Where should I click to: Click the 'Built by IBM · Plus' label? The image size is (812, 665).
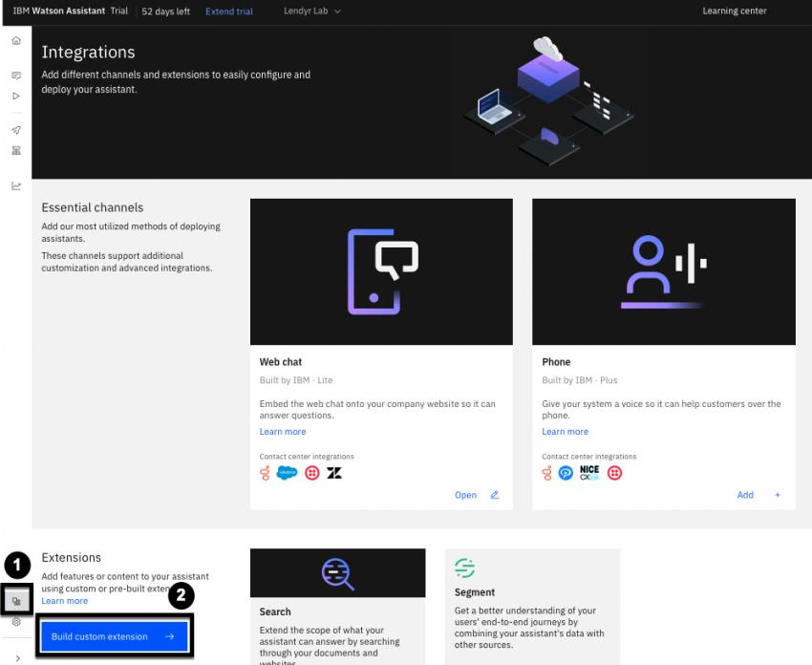pos(580,380)
